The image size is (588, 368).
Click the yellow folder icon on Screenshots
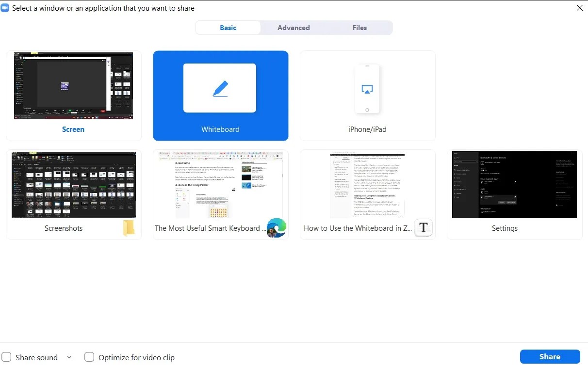(129, 228)
